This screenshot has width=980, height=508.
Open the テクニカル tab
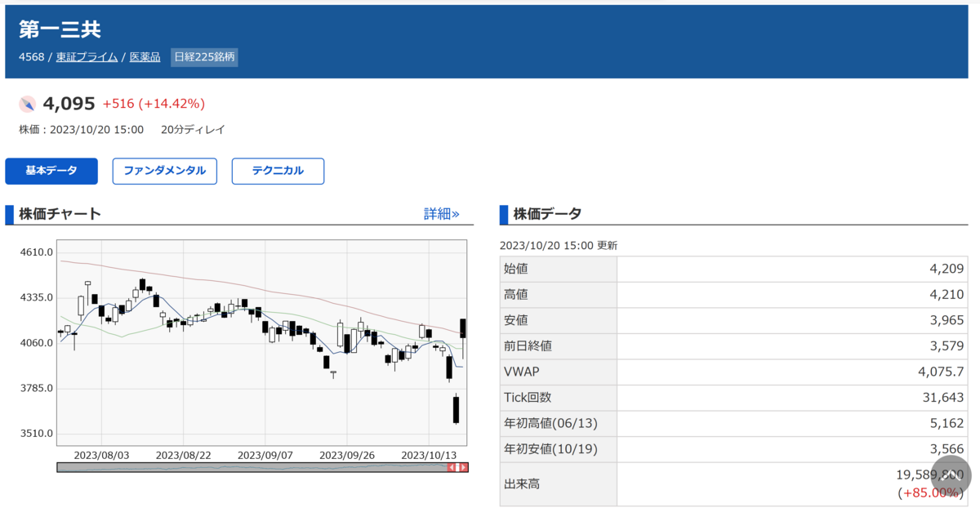(x=278, y=171)
